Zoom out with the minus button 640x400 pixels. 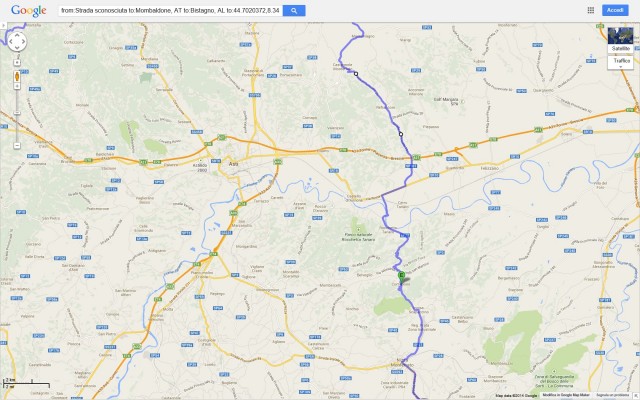tap(17, 145)
